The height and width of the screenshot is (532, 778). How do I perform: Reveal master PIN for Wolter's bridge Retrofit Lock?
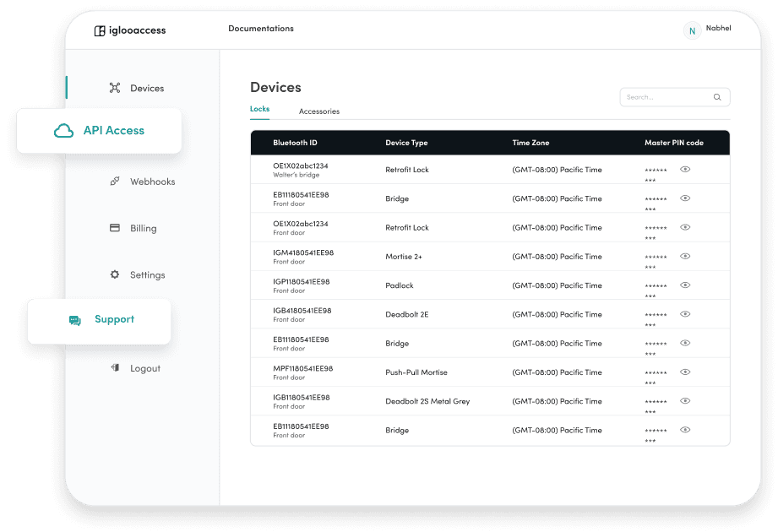(685, 169)
